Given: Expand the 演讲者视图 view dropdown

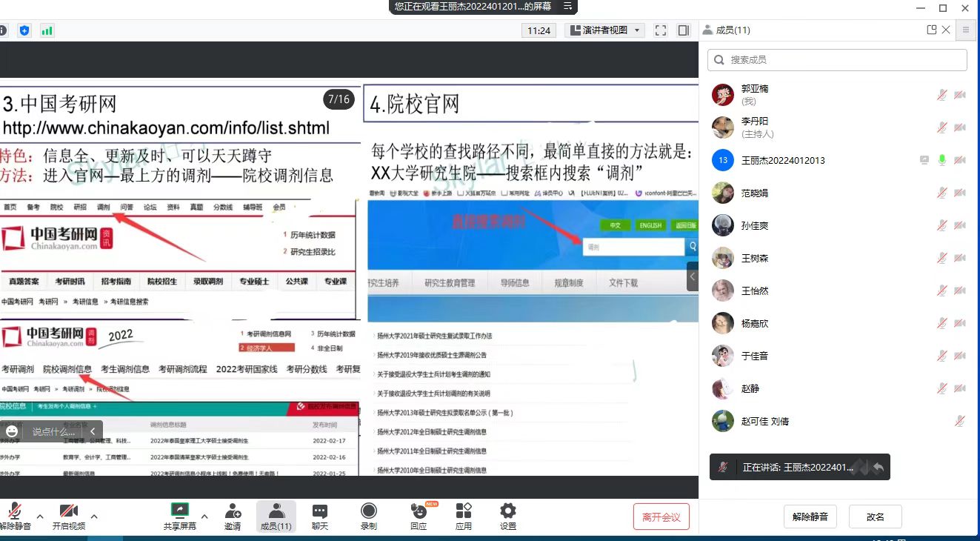Looking at the screenshot, I should (x=605, y=30).
